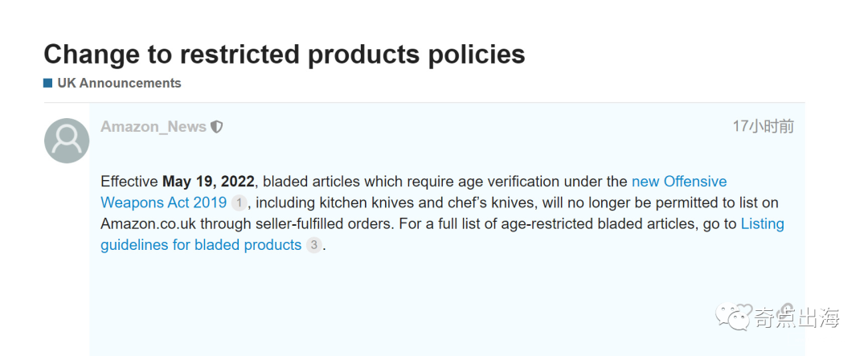
Task: Click the click-count badge showing 3
Action: click(313, 246)
